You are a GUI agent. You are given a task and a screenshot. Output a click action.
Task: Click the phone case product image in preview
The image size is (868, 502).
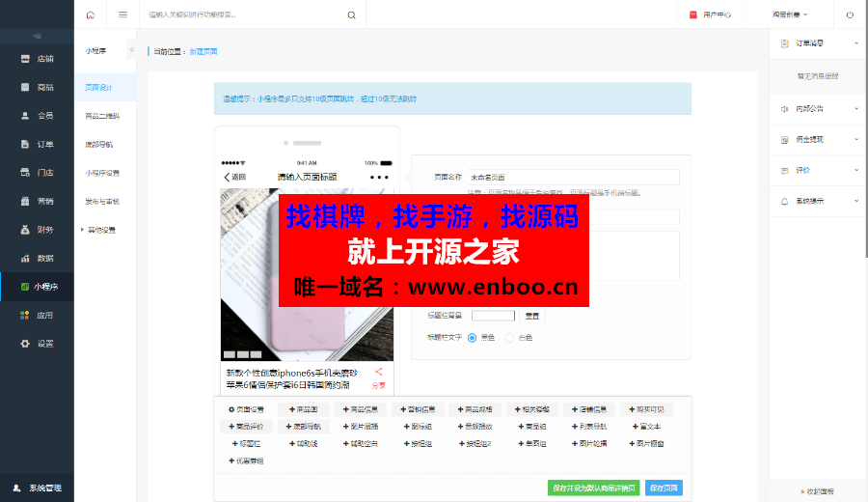click(308, 275)
